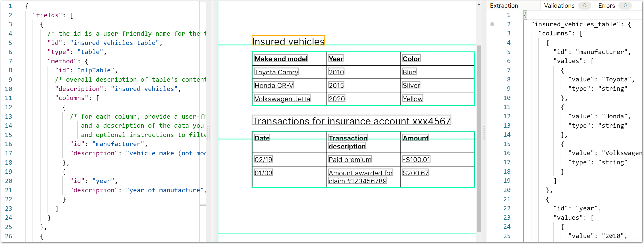Click "insured_vehicles_table" id value in the config editor

pos(114,43)
